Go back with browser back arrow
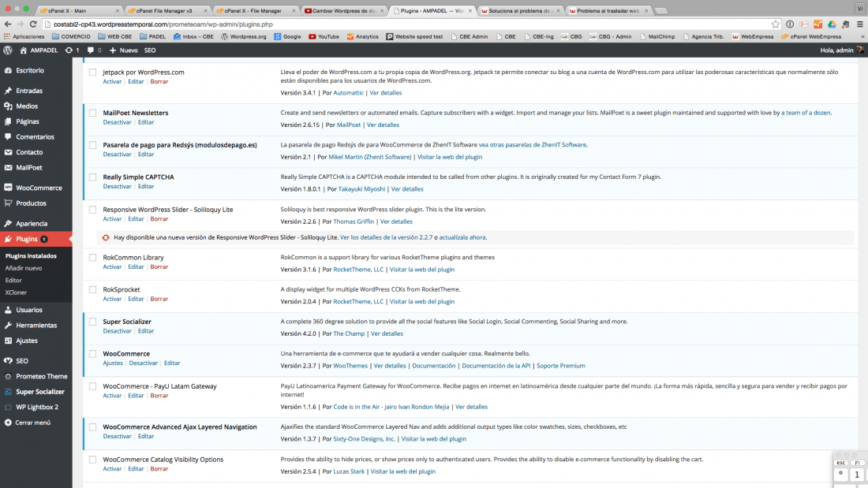Viewport: 868px width, 488px height. click(8, 24)
